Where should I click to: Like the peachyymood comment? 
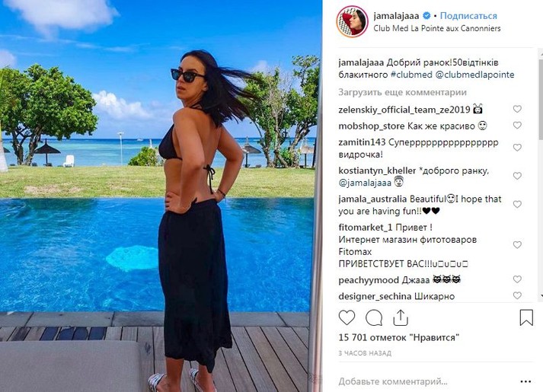[x=517, y=279]
